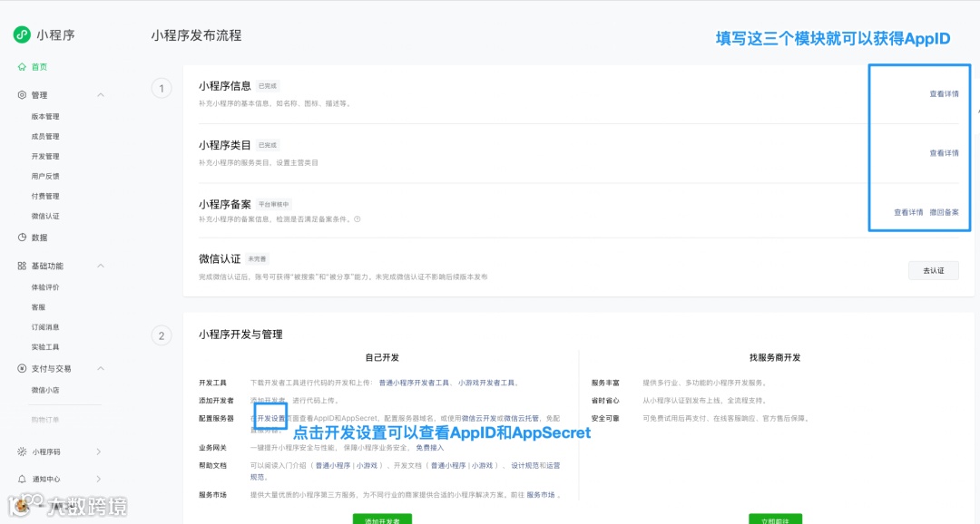Click the bell icon beside 通知中心
Screen dimensions: 980x524
pos(22,479)
